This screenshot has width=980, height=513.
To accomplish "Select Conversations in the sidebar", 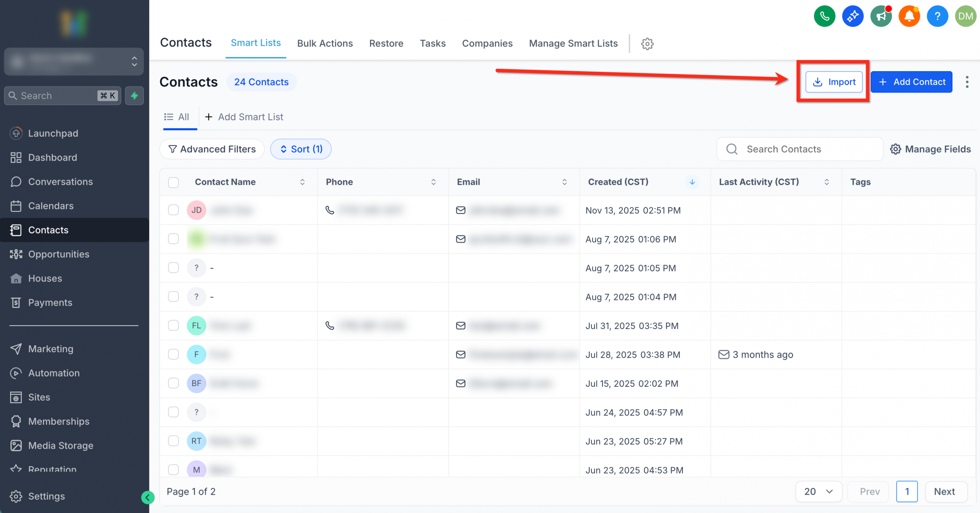I will 60,181.
